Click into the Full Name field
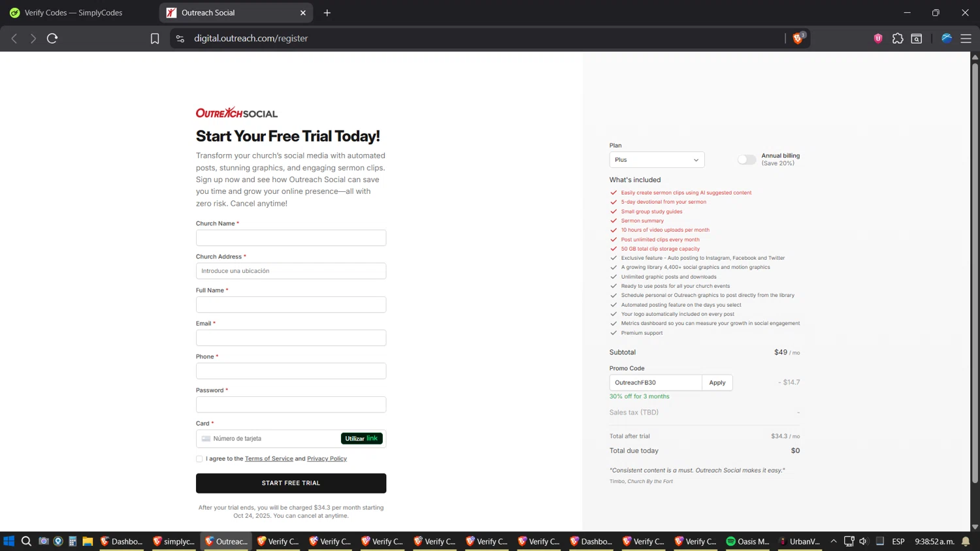 [291, 304]
